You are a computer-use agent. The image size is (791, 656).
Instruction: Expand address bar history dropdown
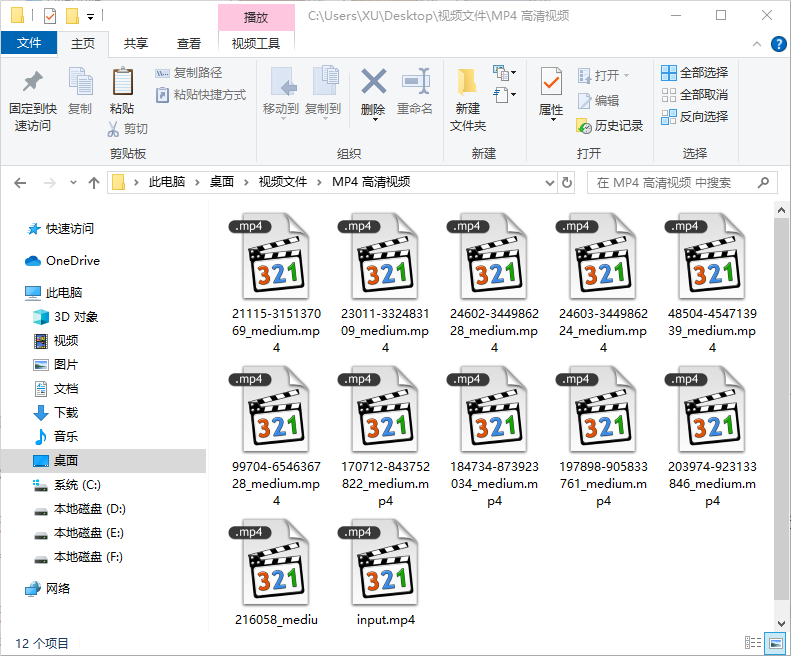(x=550, y=183)
